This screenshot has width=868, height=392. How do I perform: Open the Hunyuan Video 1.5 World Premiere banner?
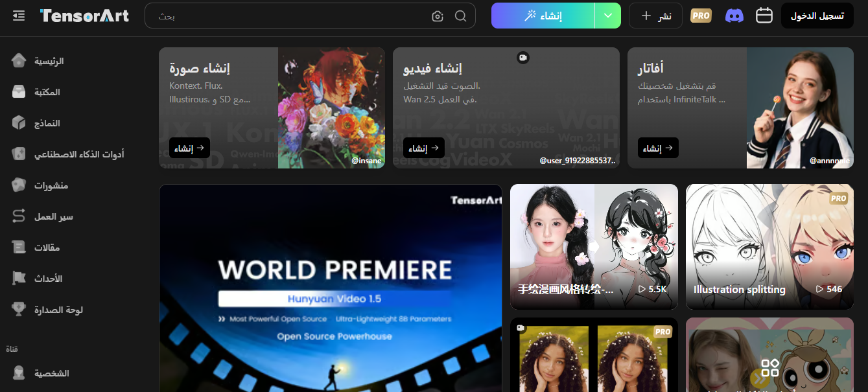click(x=330, y=288)
